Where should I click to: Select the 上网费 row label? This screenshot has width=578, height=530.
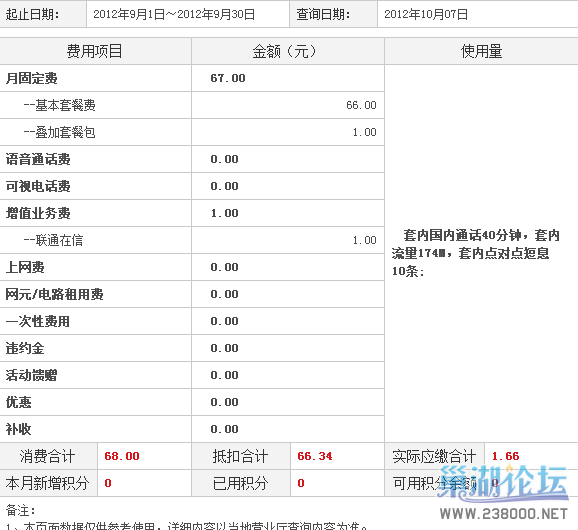tap(25, 267)
